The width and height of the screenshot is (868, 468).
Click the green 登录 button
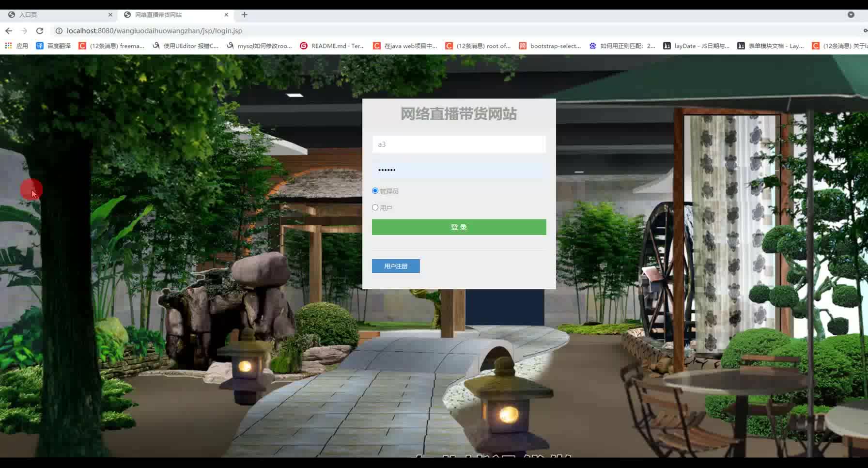[x=459, y=227]
